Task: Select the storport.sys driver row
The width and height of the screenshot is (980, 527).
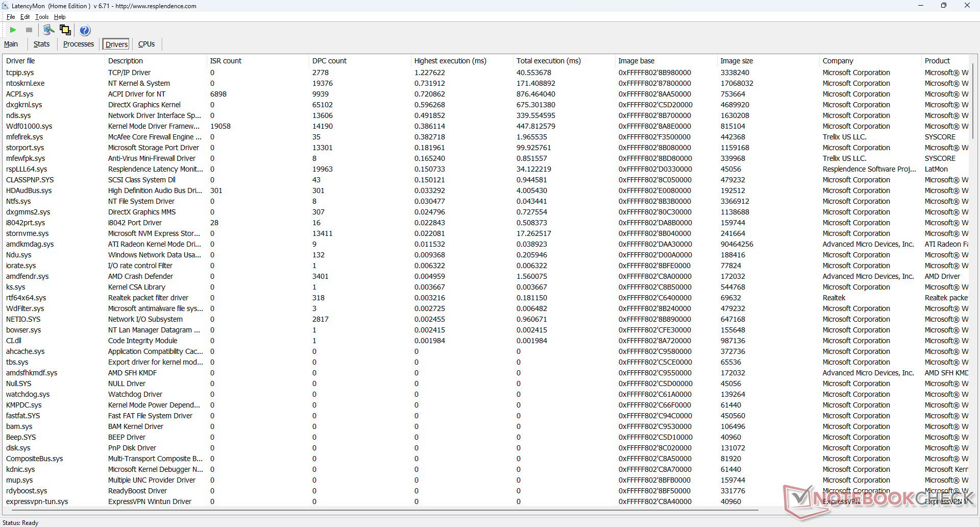Action: pos(486,148)
